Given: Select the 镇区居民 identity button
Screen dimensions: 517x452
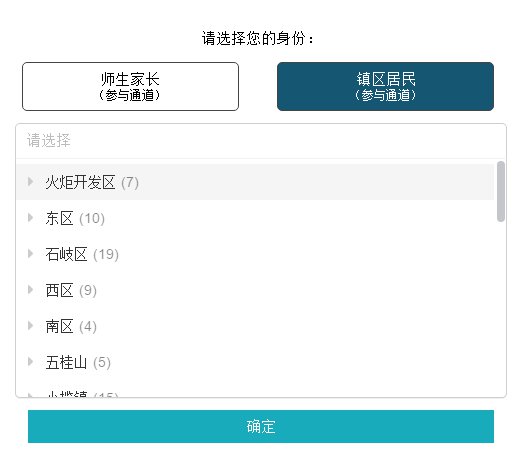Looking at the screenshot, I should coord(385,86).
